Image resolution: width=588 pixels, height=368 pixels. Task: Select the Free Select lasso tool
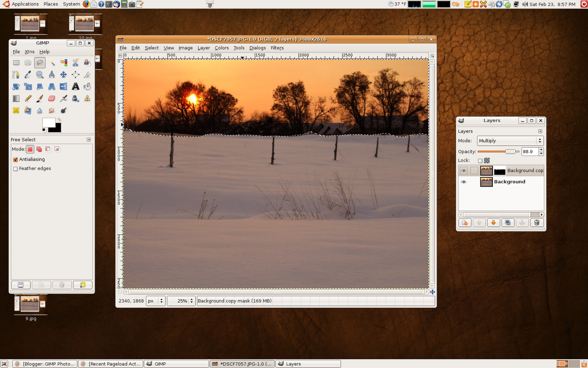tap(40, 63)
